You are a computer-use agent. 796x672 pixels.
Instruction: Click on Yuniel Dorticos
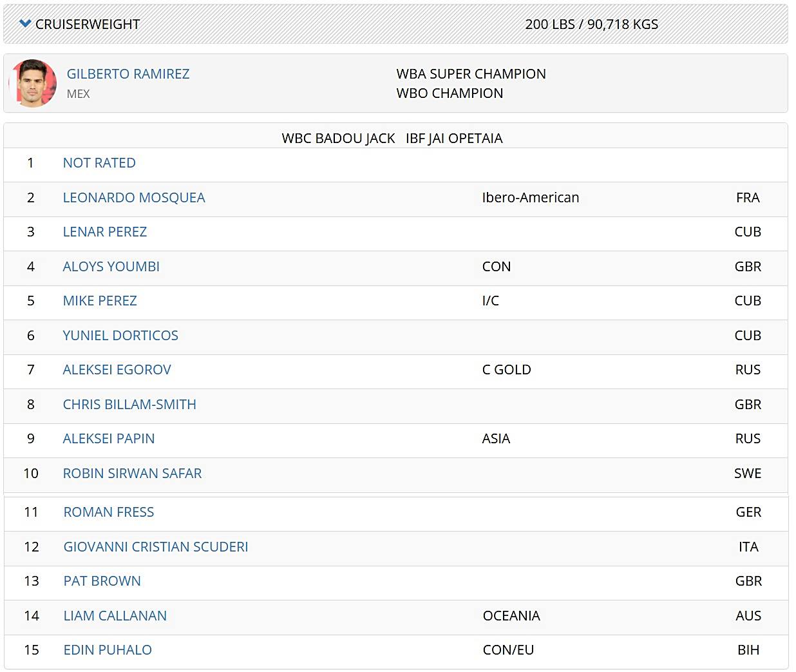(120, 336)
